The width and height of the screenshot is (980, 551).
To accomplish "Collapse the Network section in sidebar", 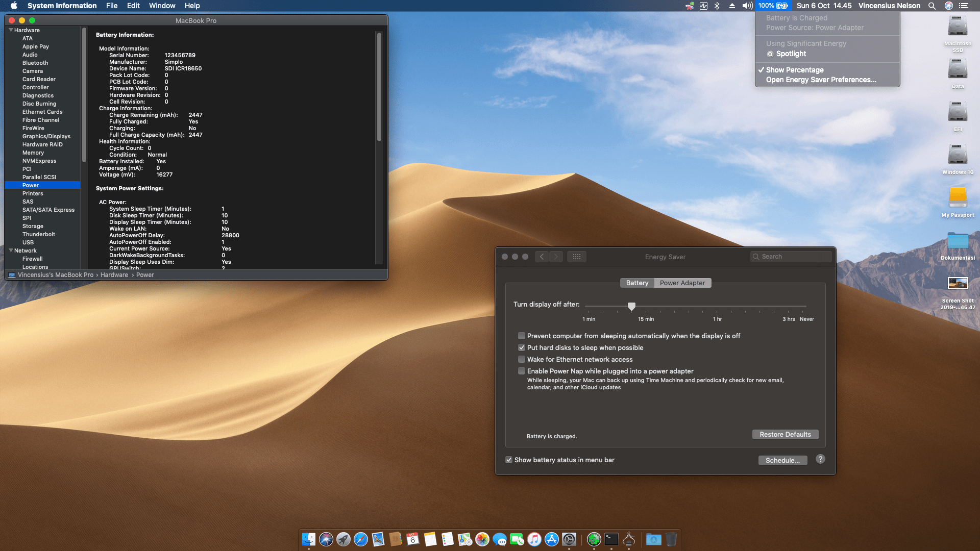I will click(10, 251).
